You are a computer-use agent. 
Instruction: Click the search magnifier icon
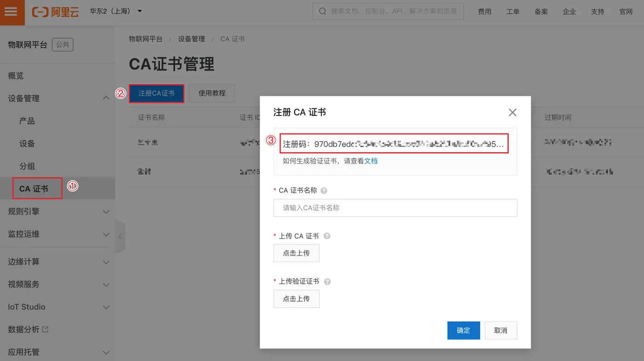point(323,11)
